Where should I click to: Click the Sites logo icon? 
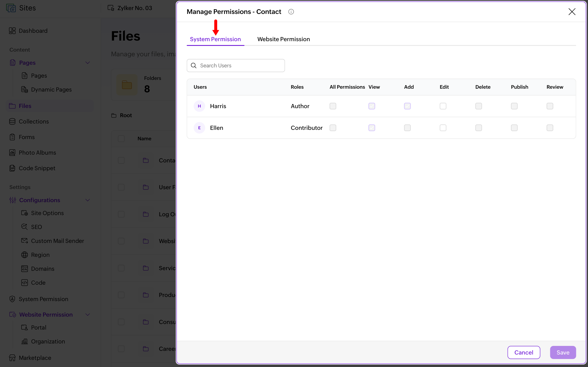[x=11, y=8]
